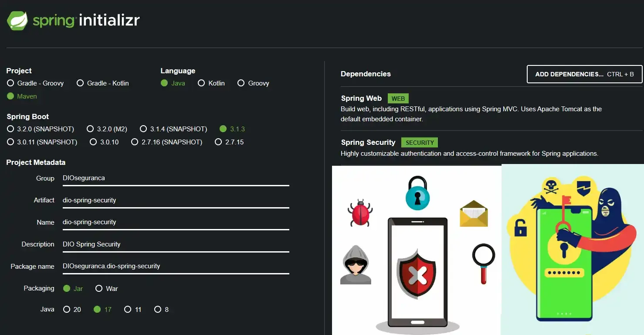
Task: Select Java as the language
Action: coord(173,83)
